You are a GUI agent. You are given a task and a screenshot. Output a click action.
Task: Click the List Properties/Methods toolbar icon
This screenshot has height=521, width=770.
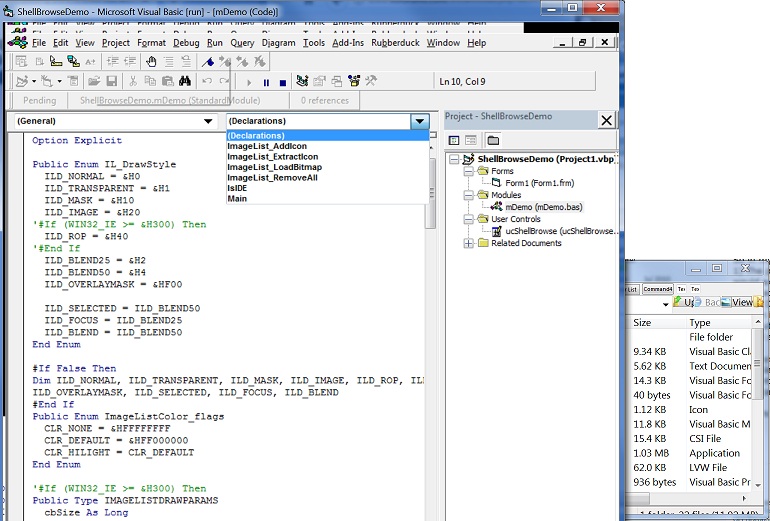click(x=21, y=62)
